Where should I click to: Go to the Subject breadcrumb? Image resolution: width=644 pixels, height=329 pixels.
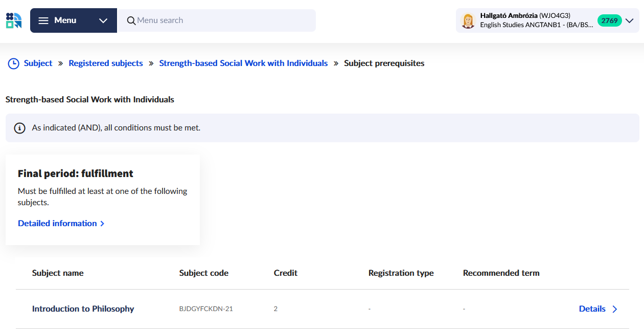(x=38, y=63)
